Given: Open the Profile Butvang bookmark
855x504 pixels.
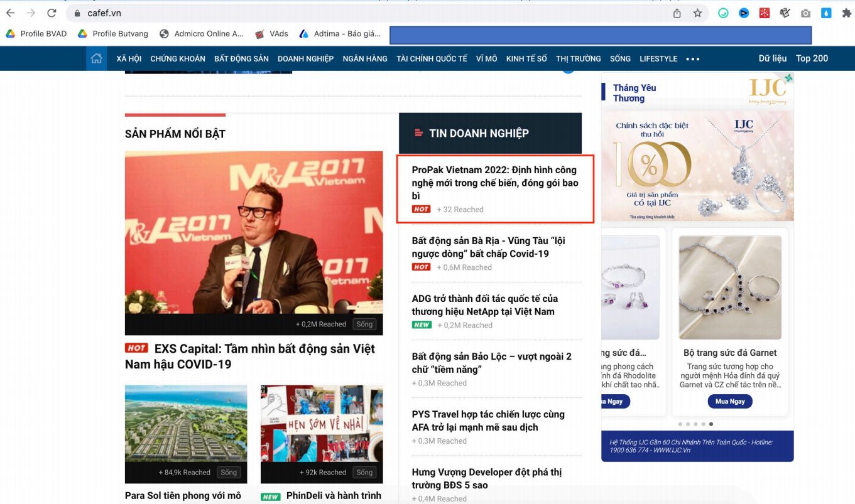Looking at the screenshot, I should (113, 34).
